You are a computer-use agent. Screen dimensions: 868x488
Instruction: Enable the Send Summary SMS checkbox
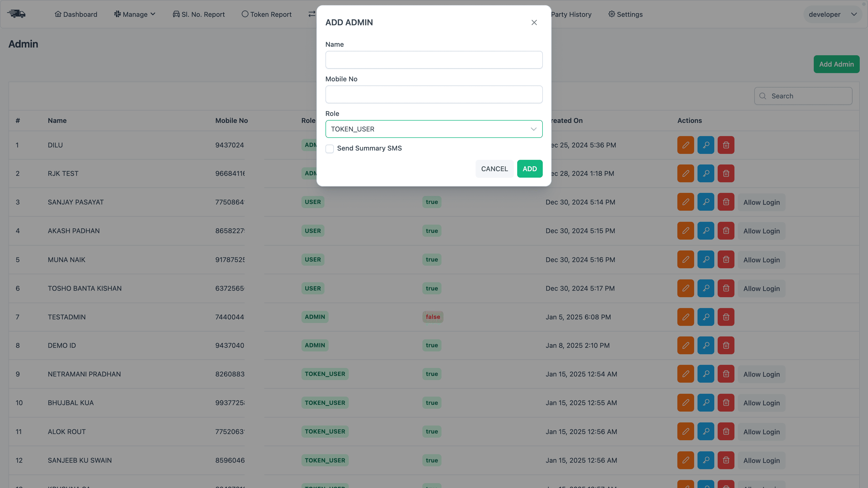tap(330, 148)
